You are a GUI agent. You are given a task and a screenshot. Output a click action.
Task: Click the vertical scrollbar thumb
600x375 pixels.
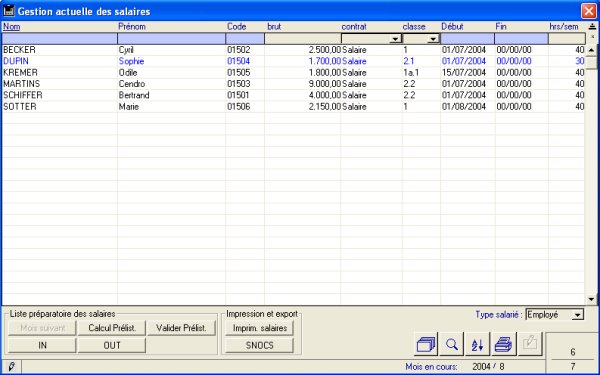coord(592,62)
